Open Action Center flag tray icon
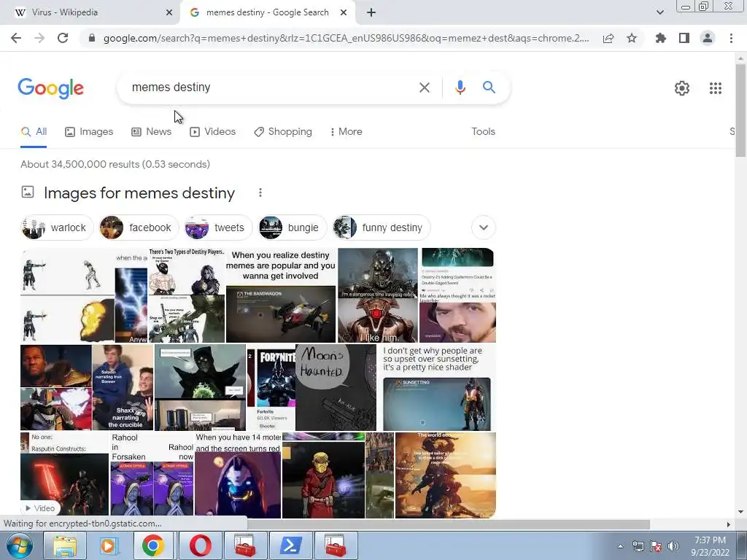Image resolution: width=747 pixels, height=560 pixels. point(656,546)
